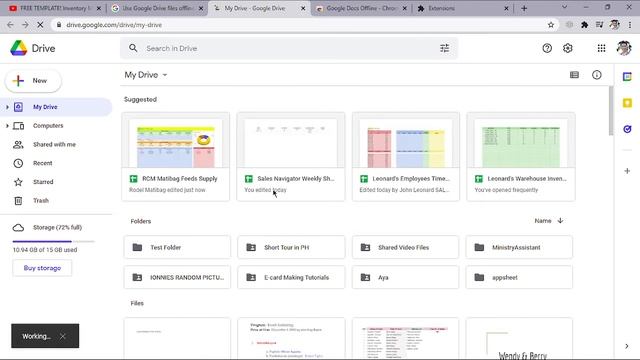This screenshot has width=640, height=360.
Task: Open Chrome tab search dropdown
Action: pyautogui.click(x=564, y=7)
